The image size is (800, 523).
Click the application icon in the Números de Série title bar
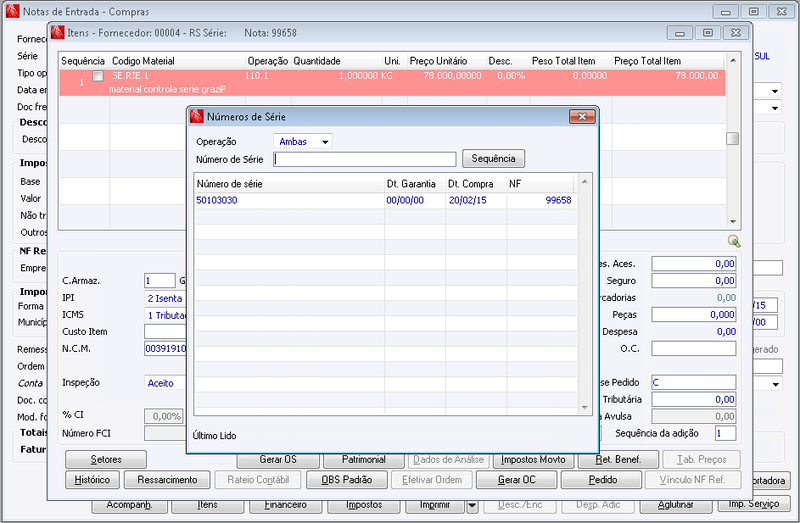196,117
